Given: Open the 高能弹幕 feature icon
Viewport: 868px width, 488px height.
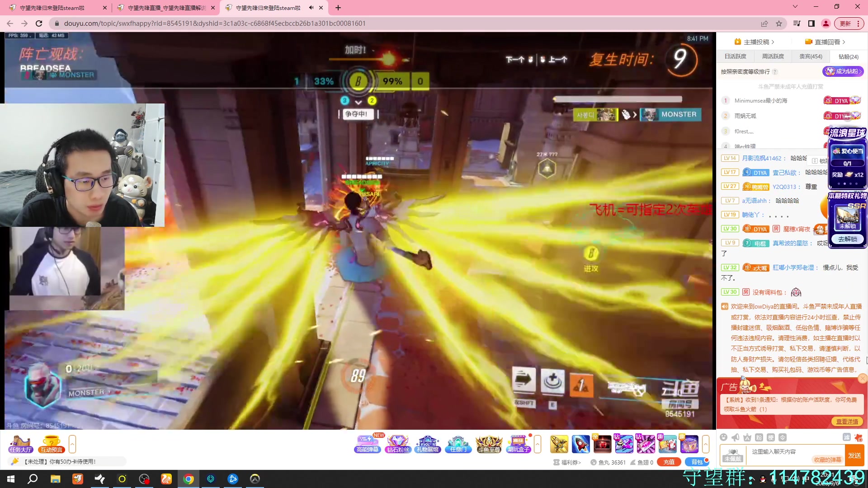Looking at the screenshot, I should [x=368, y=444].
